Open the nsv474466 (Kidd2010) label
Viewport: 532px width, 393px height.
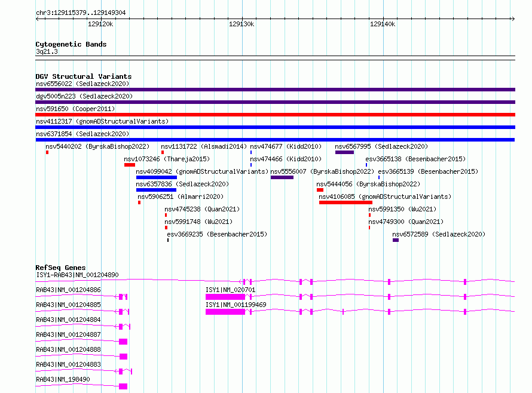(286, 159)
